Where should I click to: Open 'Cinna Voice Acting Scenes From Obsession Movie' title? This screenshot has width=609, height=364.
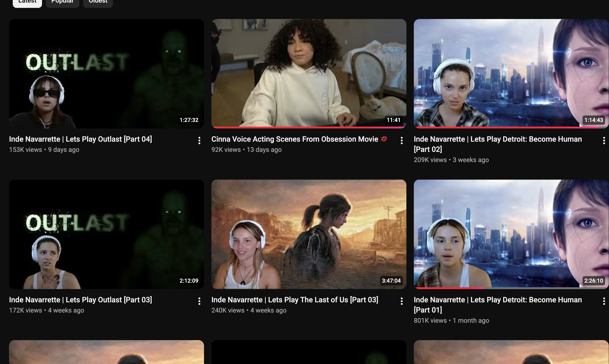(299, 139)
